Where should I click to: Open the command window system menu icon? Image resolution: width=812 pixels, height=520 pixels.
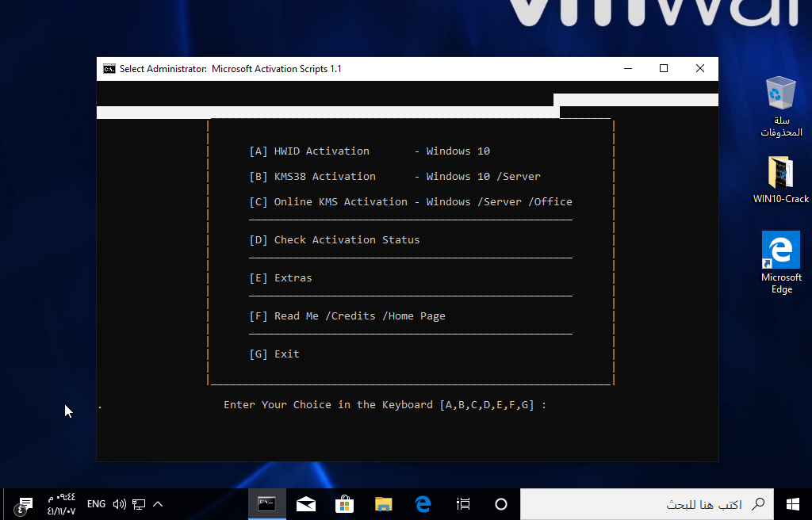(x=109, y=69)
